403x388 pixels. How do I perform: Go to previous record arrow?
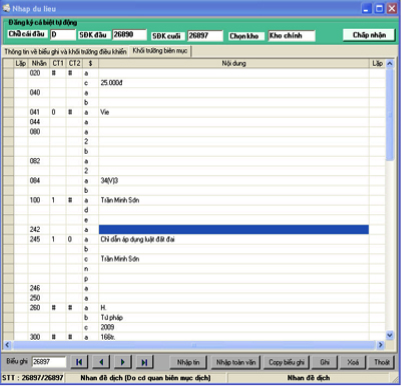pyautogui.click(x=101, y=362)
